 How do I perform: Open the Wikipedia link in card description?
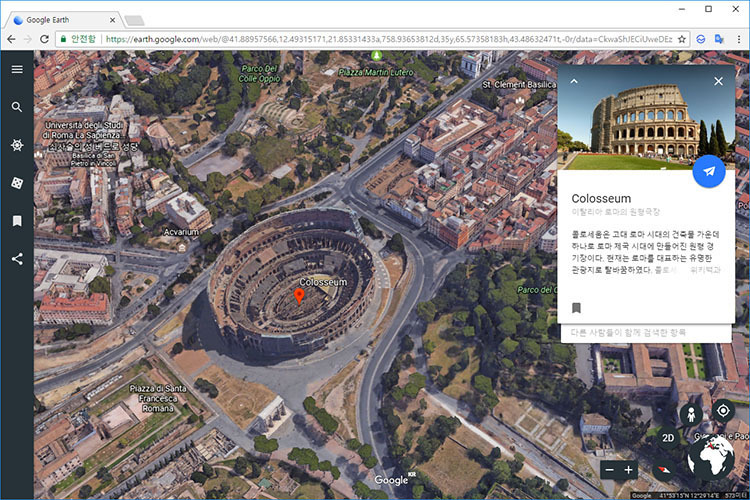tap(705, 270)
